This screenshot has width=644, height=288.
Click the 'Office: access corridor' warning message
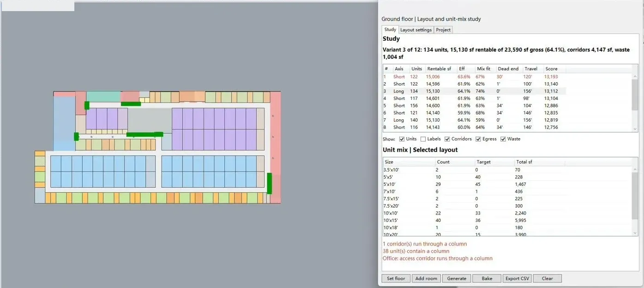(x=438, y=259)
